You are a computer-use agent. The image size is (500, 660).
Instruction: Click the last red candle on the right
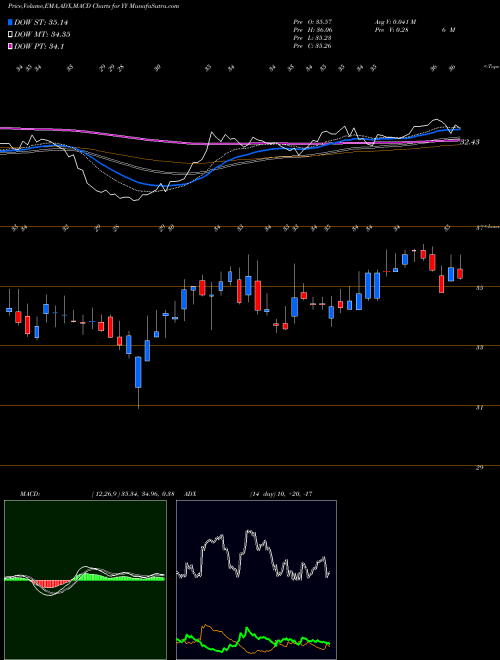pyautogui.click(x=460, y=274)
